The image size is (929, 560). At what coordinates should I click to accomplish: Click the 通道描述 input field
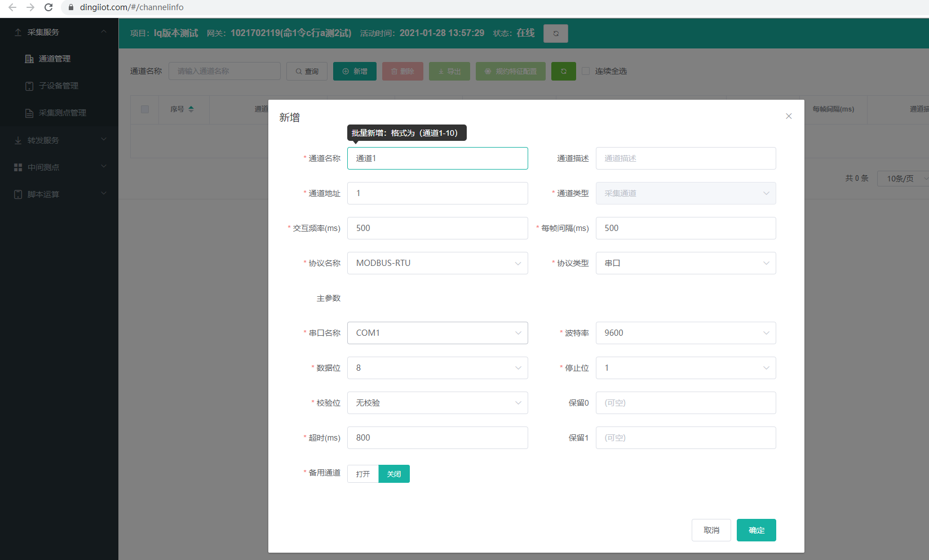(x=685, y=158)
